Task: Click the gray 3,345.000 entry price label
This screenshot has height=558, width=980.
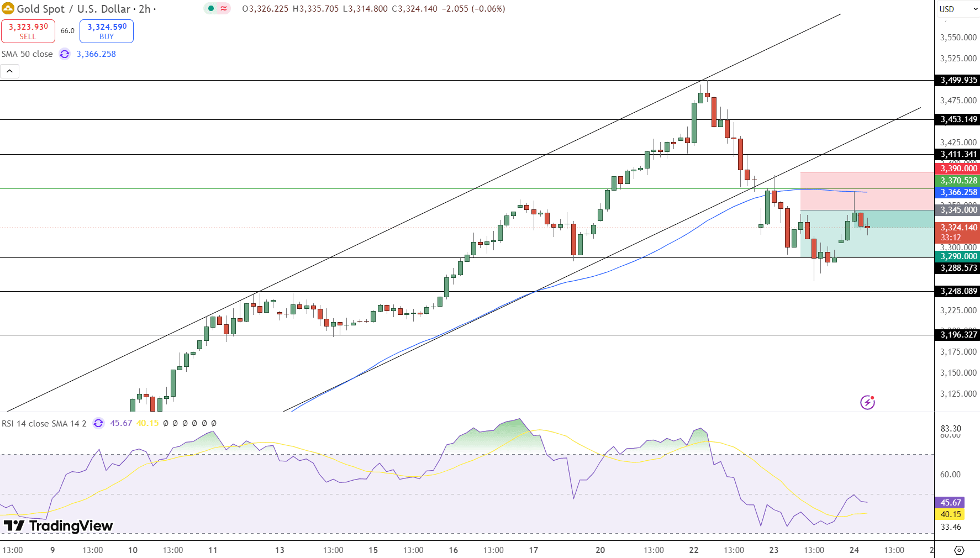Action: coord(957,210)
